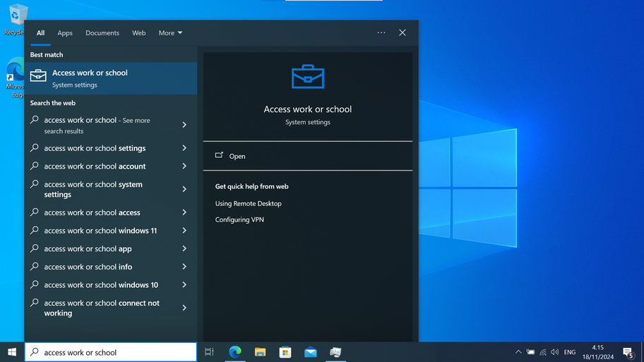
Task: Expand arrow for school system settings
Action: (184, 189)
